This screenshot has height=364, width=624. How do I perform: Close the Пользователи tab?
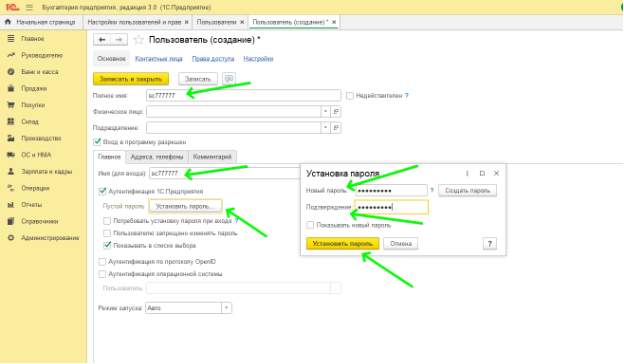(242, 22)
